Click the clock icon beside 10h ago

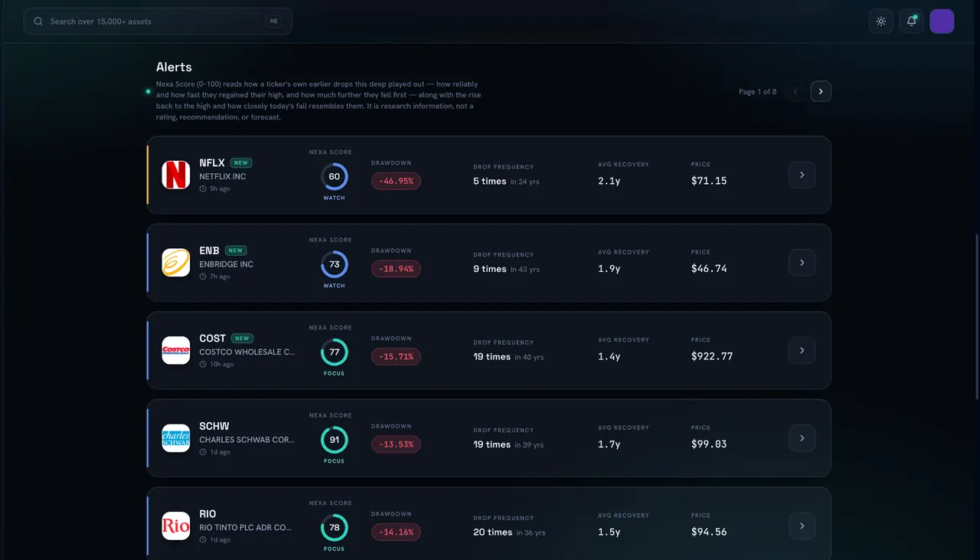(203, 364)
